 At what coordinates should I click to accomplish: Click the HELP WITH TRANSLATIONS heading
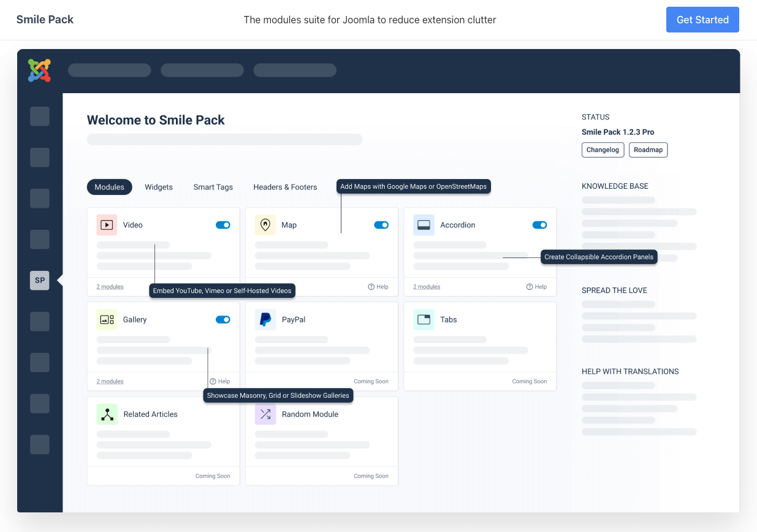630,371
